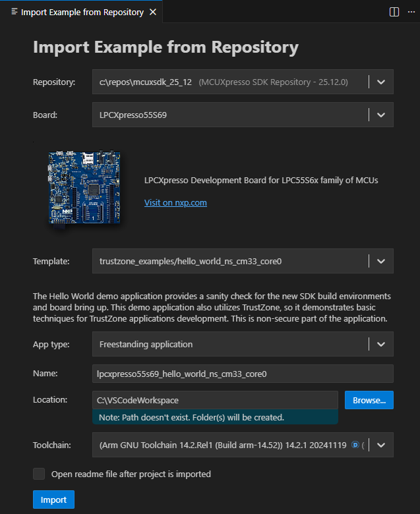420x514 pixels.
Task: Click the Repository: label
Action: coord(54,82)
